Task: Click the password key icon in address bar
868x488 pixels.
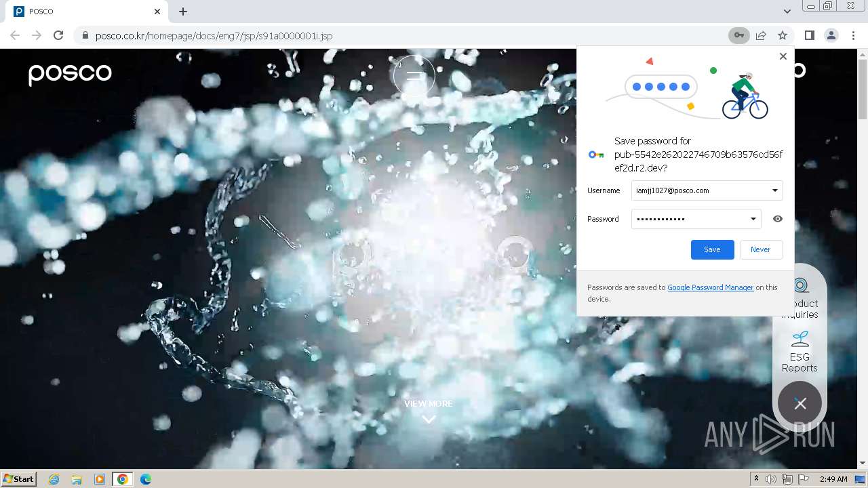Action: [x=738, y=35]
